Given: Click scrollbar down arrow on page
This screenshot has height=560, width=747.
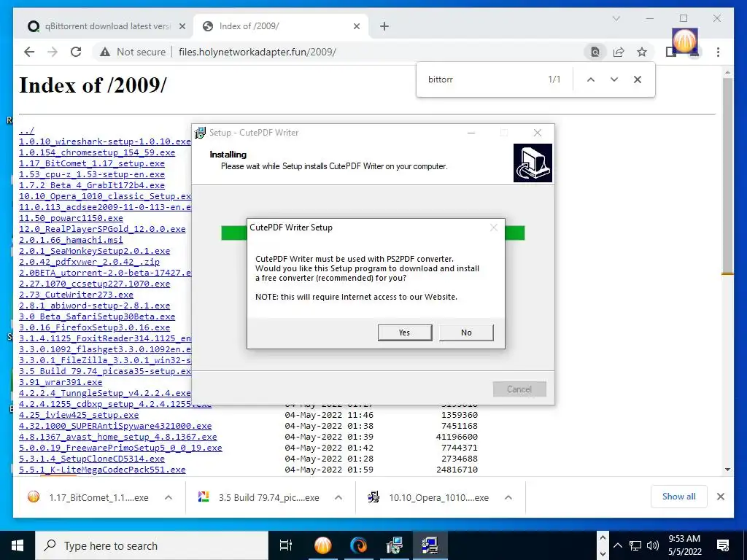Looking at the screenshot, I should [727, 470].
